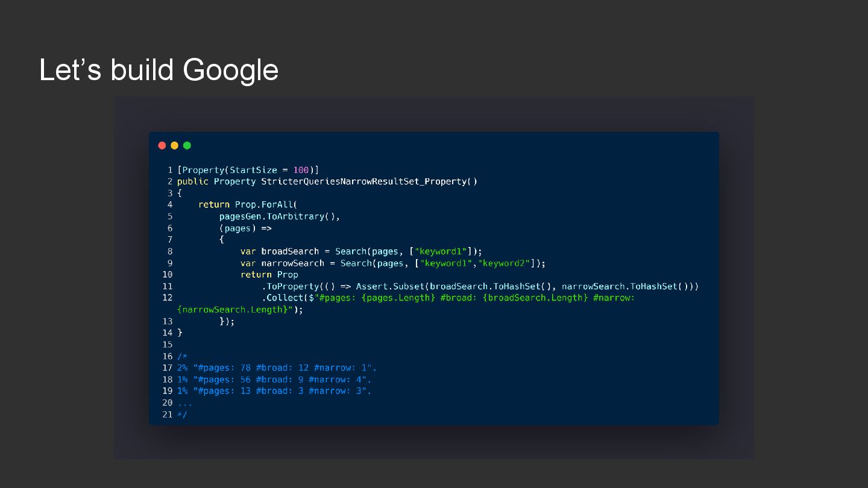Select the method name "StricterQueriesNarrowResultSet_Property()"
Screen dimensions: 868x488
[369, 181]
